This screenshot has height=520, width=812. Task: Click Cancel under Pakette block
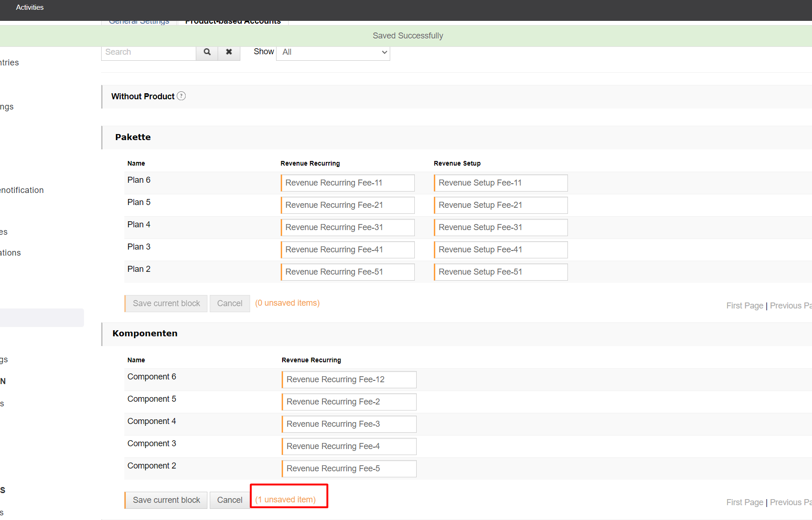[x=230, y=303]
